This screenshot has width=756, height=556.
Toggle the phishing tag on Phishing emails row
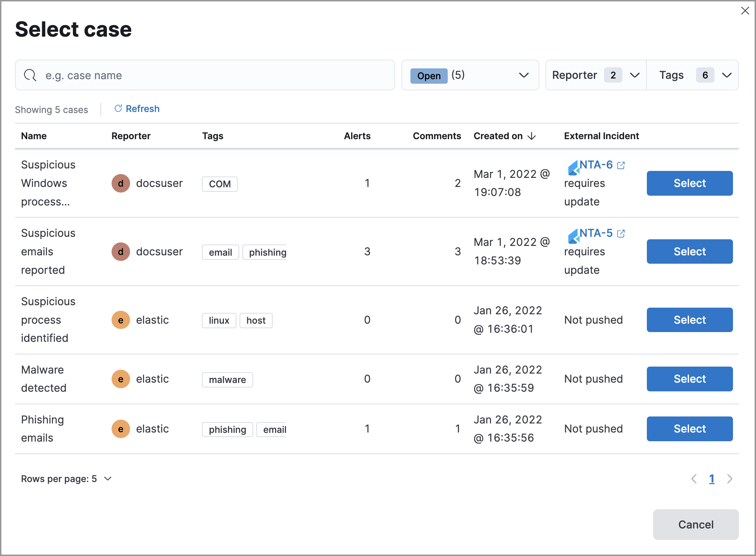227,429
